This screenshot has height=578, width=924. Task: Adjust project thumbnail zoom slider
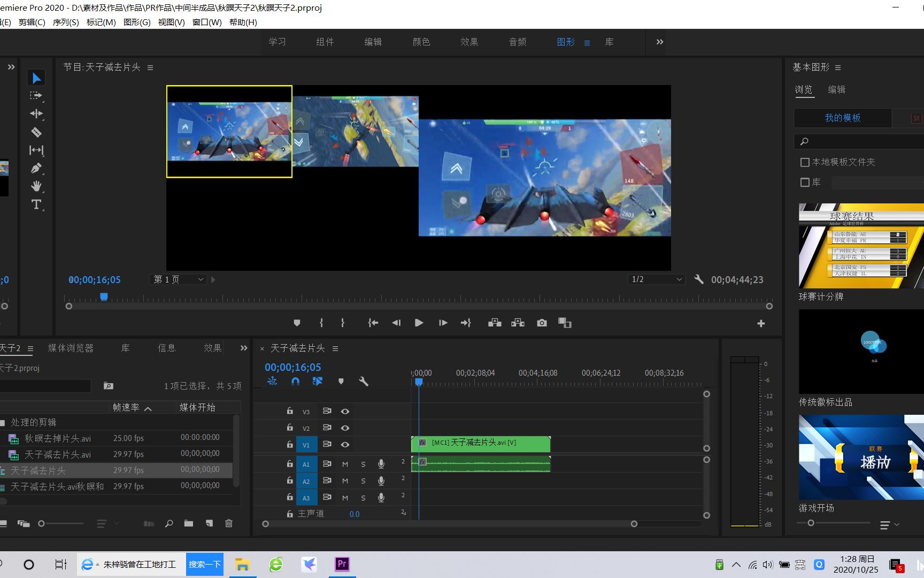click(41, 523)
